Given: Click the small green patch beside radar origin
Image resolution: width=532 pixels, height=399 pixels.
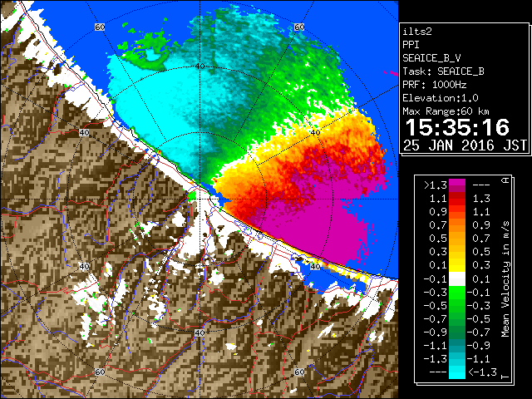Looking at the screenshot, I should 192,196.
